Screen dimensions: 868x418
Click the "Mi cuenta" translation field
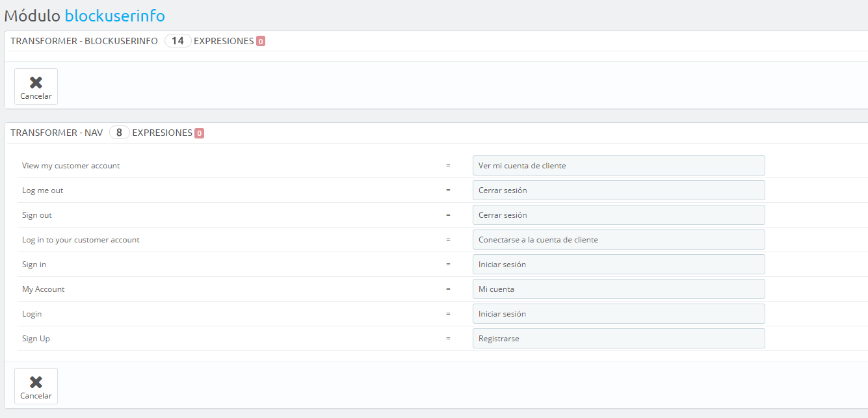[618, 289]
